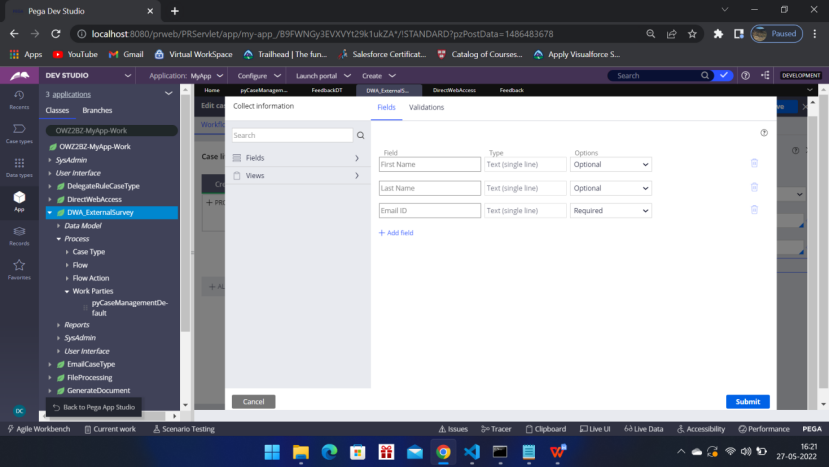Open Recents in the left sidebar
Viewport: 830px width, 467px height.
(19, 100)
